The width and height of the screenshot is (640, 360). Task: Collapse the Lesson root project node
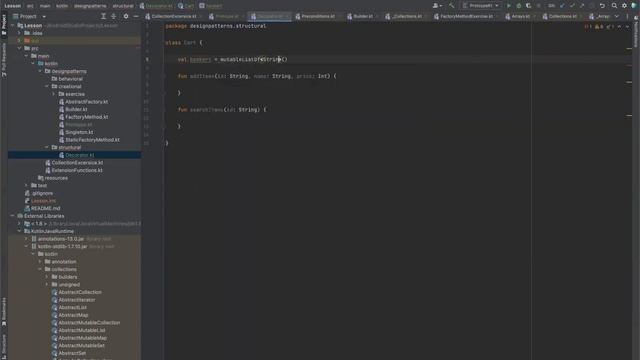pyautogui.click(x=13, y=25)
